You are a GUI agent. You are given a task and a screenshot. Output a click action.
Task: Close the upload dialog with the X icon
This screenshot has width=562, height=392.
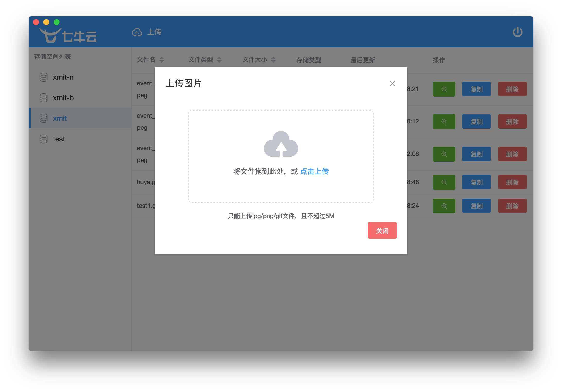tap(392, 83)
